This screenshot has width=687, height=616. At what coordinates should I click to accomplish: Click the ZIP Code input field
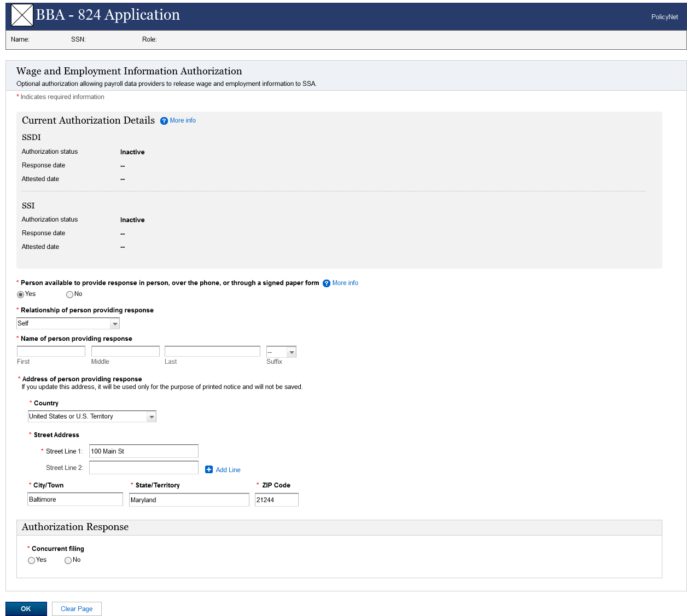tap(276, 500)
